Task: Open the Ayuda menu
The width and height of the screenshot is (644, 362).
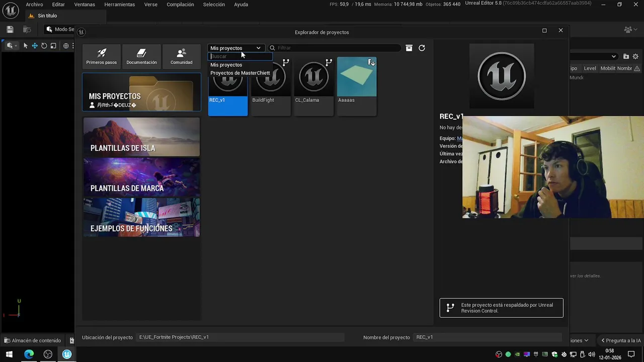Action: pos(241,5)
